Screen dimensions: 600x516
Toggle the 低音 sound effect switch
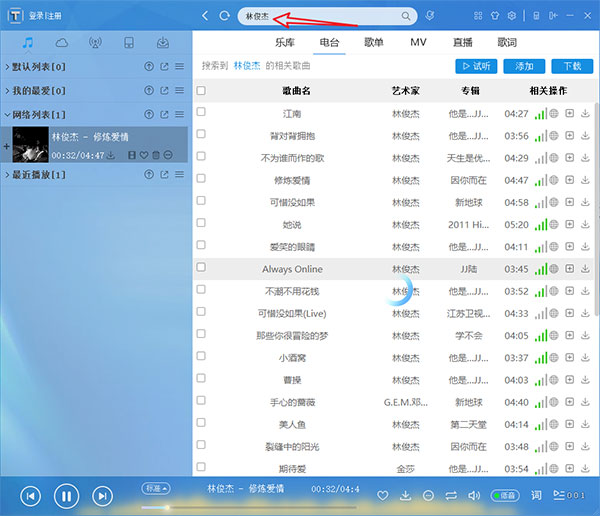pos(505,496)
